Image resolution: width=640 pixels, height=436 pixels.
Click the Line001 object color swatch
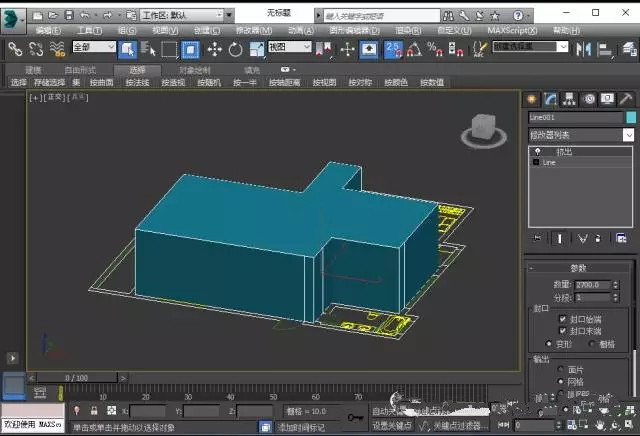[631, 118]
